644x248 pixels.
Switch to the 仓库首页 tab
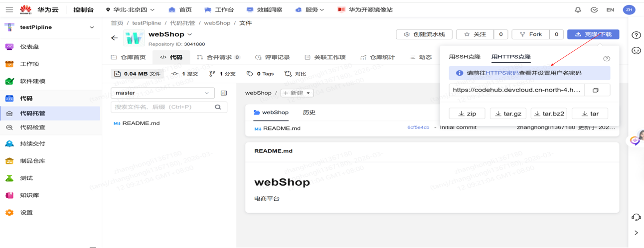[129, 57]
